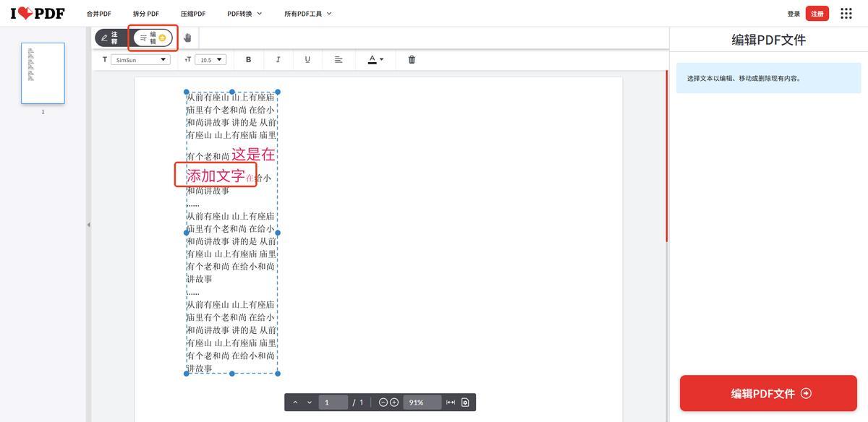Expand the 所有PDF工具 menu
The width and height of the screenshot is (868, 422).
[x=308, y=14]
